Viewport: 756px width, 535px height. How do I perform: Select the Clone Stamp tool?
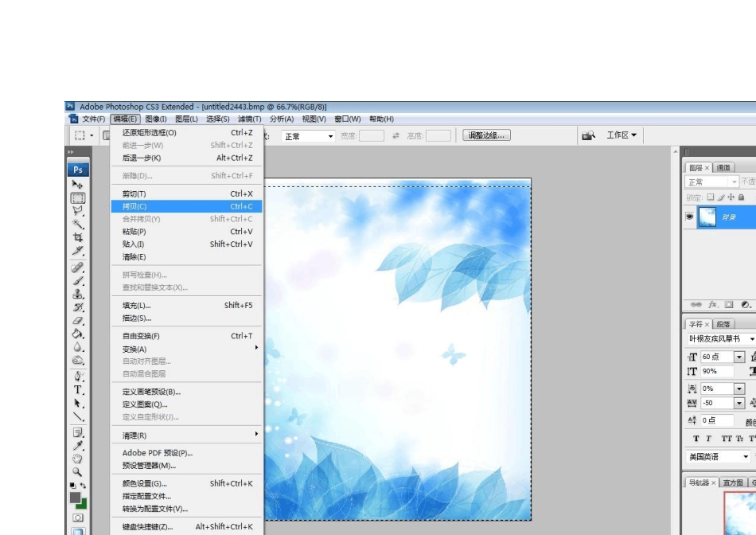point(78,293)
